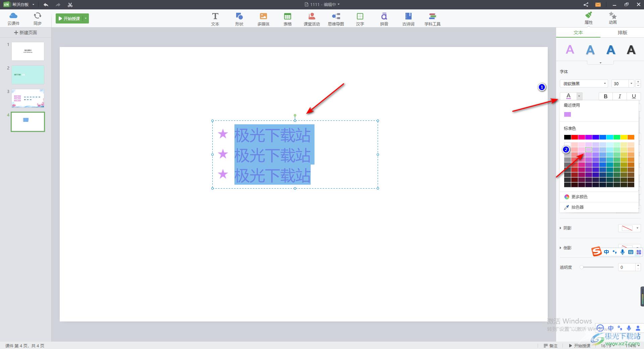Click the undo arrow in title bar
Viewport: 644px width, 349px height.
46,5
